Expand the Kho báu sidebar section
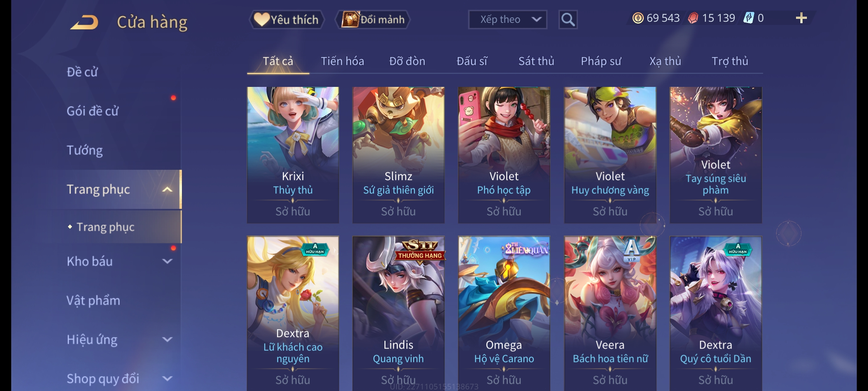Viewport: 868px width, 391px height. point(167,261)
